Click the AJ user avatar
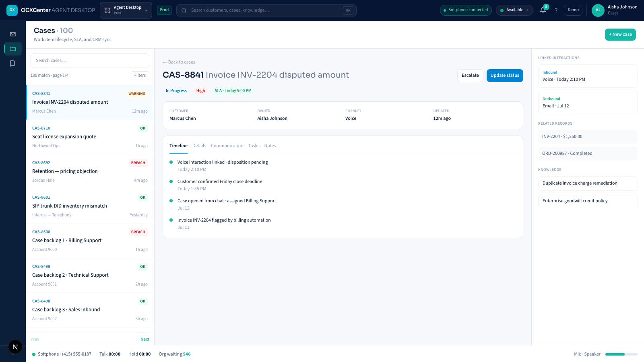The height and width of the screenshot is (362, 644). point(598,10)
